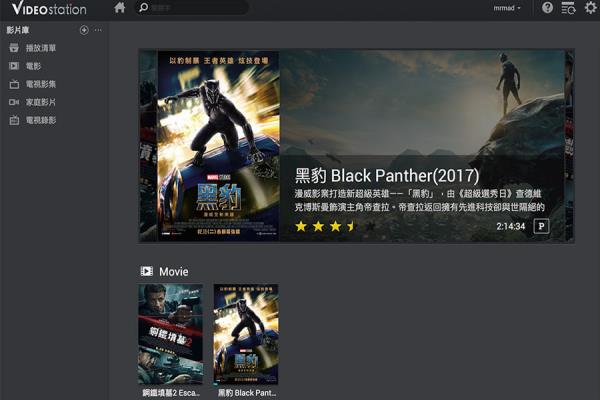Open settings gear icon
Screen dimensions: 600x400
[590, 8]
